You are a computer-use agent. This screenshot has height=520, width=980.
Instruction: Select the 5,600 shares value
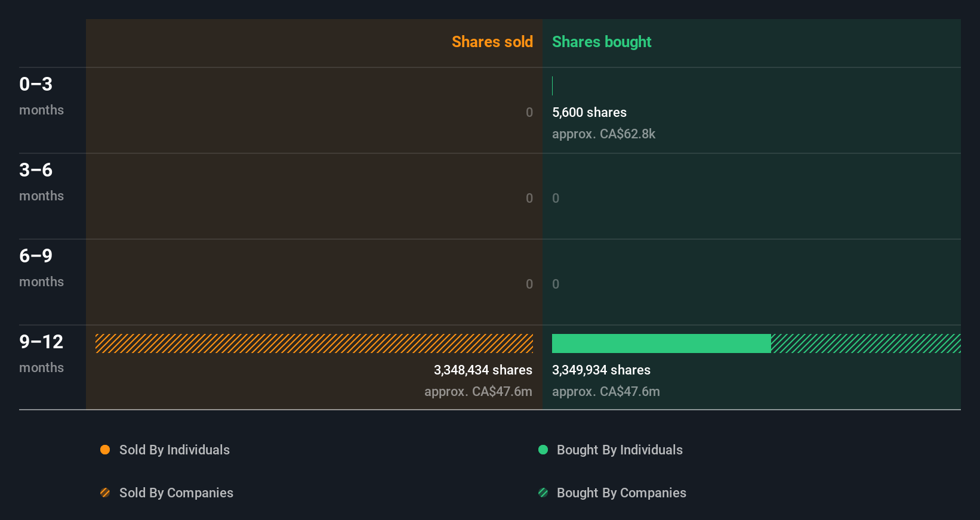tap(589, 112)
